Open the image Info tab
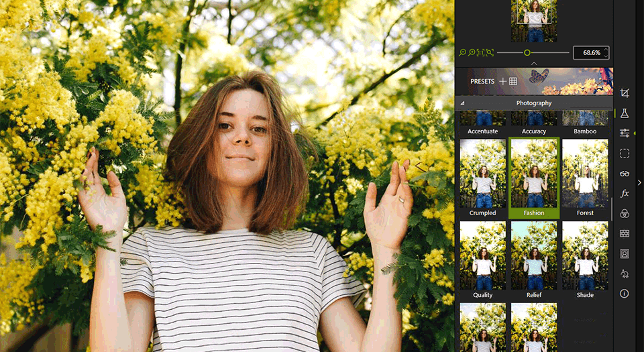The width and height of the screenshot is (644, 352). click(x=625, y=294)
